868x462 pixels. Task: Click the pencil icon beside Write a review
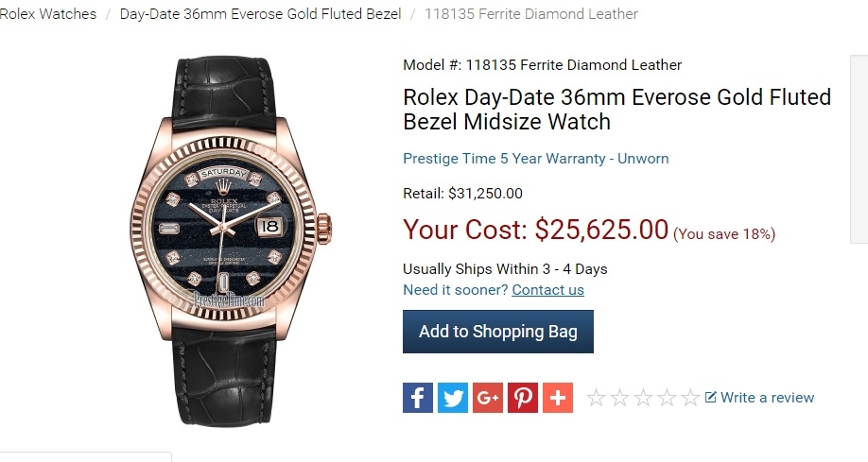coord(711,397)
